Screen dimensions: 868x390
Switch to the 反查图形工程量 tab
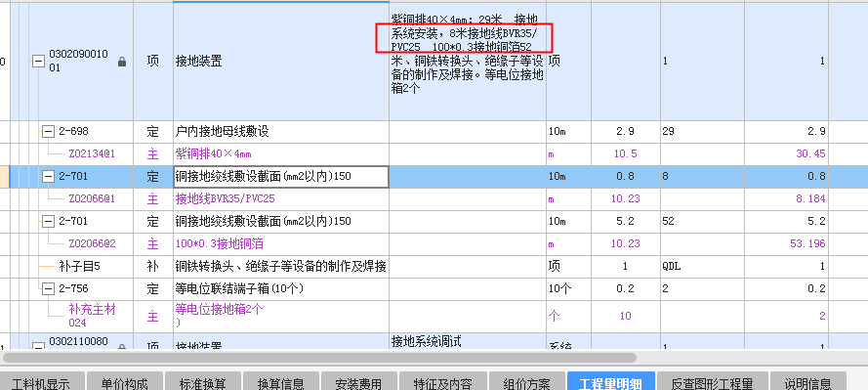(x=712, y=383)
